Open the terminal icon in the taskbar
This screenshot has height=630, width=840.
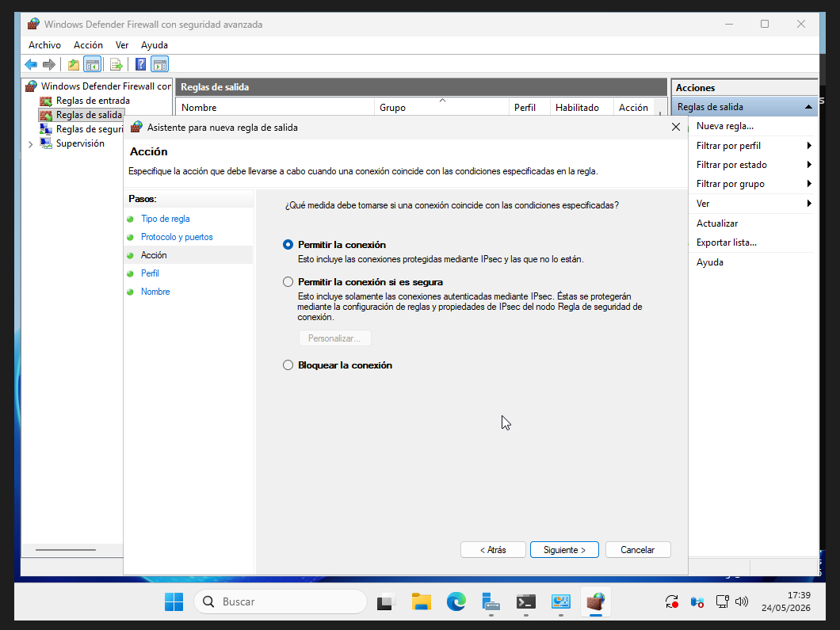[526, 602]
